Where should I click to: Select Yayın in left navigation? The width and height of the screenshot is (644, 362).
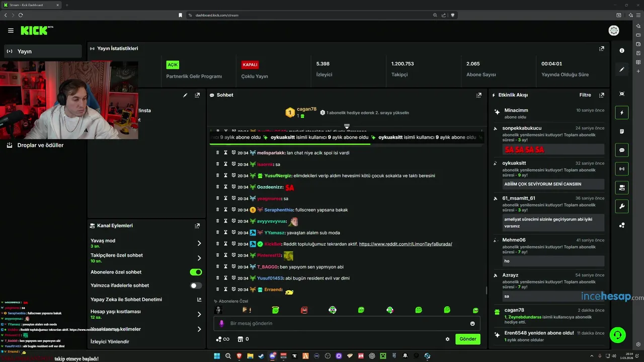coord(43,51)
